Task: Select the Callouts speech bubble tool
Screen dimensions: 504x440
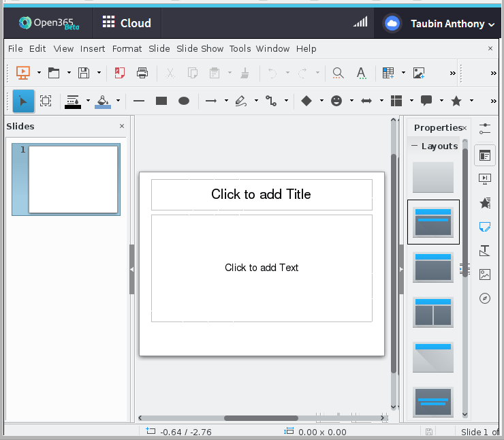Action: click(x=426, y=101)
